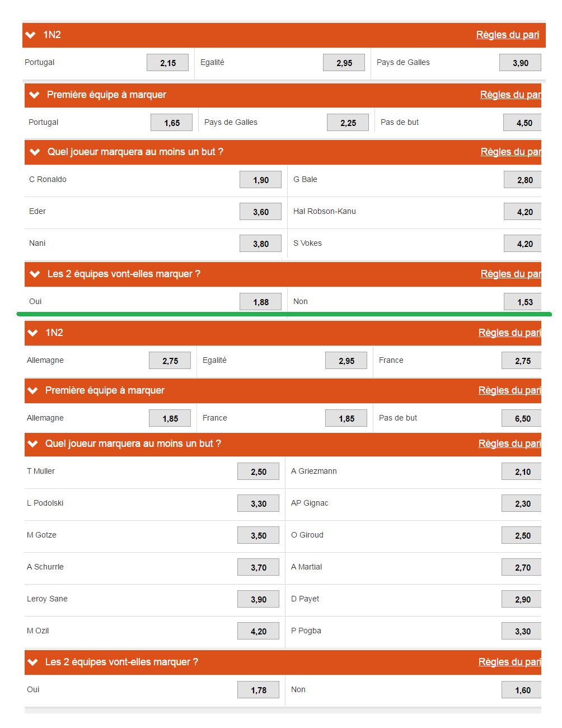Open Règles du pari above Oui 1,88 row

click(x=511, y=274)
